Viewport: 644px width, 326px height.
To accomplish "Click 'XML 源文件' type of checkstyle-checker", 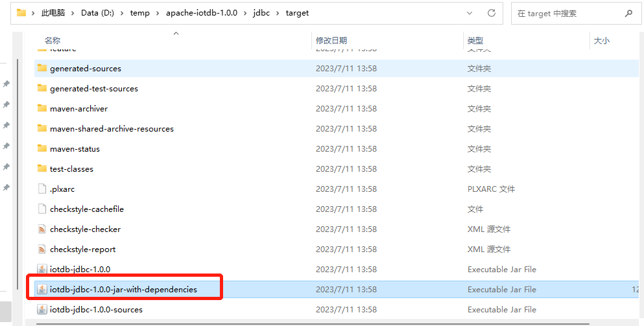I will coord(489,229).
